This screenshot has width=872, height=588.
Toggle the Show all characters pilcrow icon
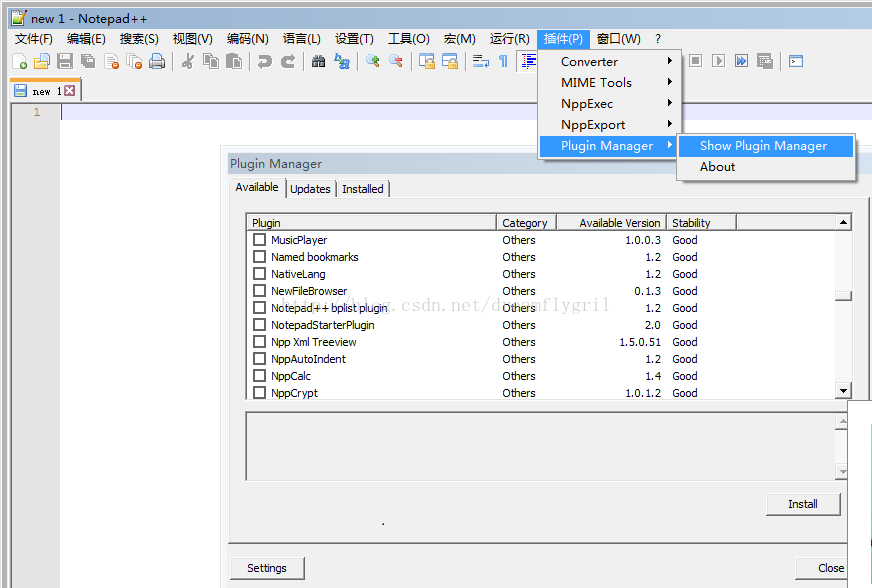pyautogui.click(x=503, y=61)
